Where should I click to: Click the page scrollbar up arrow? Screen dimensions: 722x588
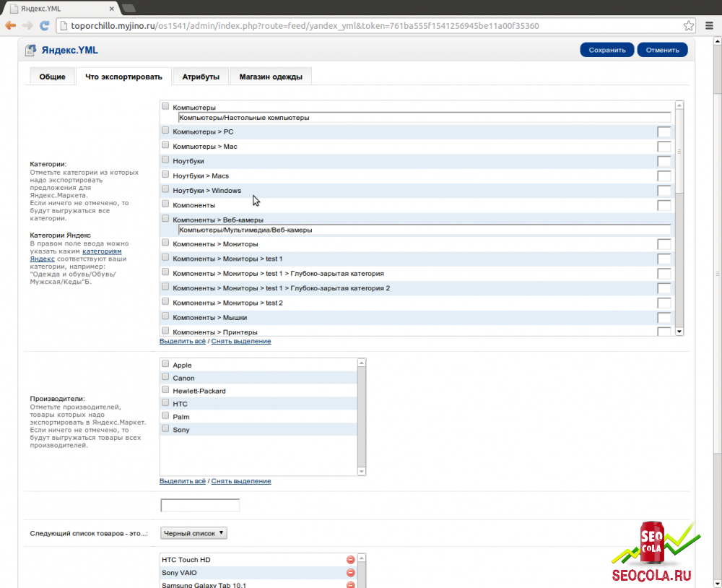pyautogui.click(x=718, y=41)
